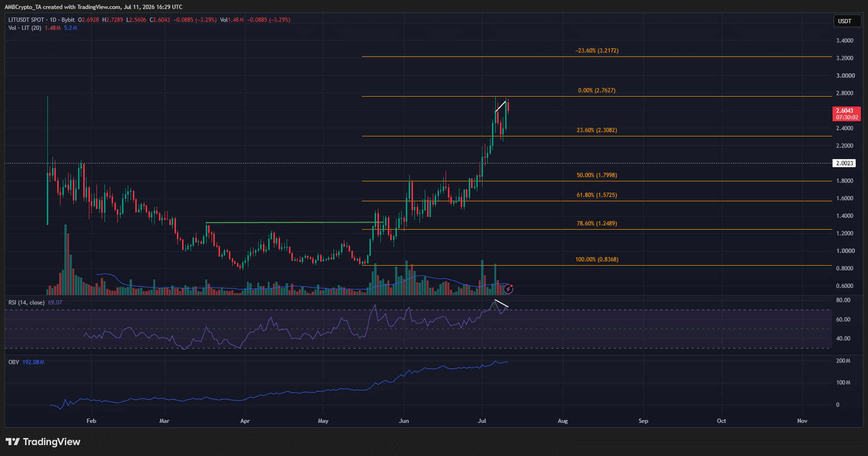Click the Sep label on time axis
The width and height of the screenshot is (868, 456).
pyautogui.click(x=643, y=421)
